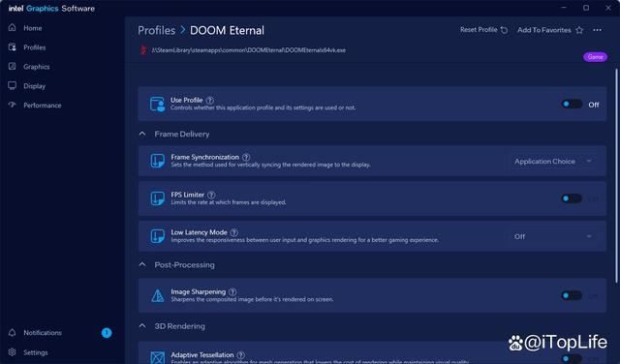Click the Profiles sidebar icon
620x364 pixels.
[13, 47]
